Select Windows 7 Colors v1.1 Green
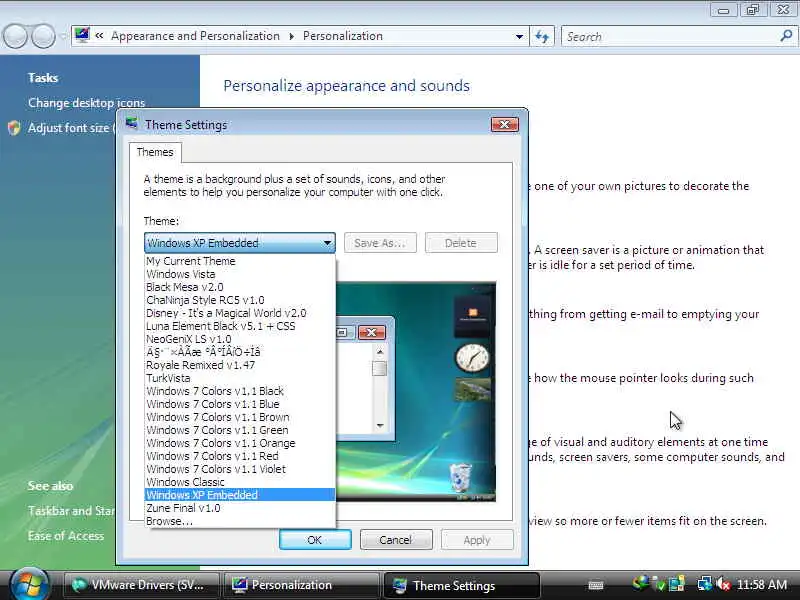Screen dimensions: 800x600 (x=240, y=430)
